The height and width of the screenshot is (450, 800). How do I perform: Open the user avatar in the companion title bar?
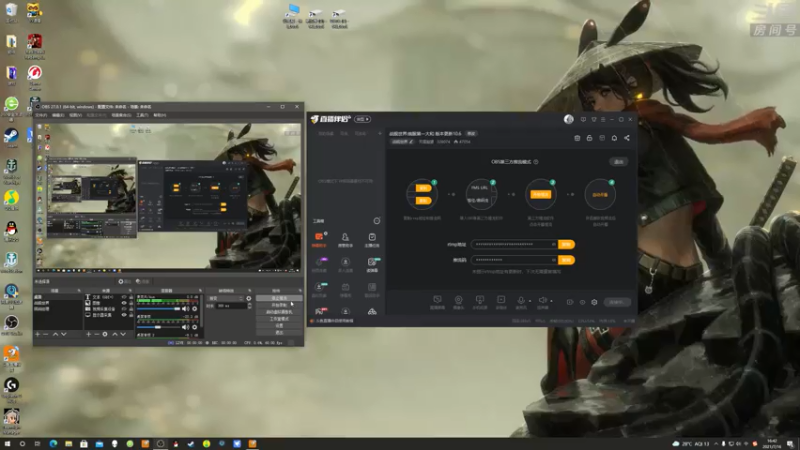pos(568,119)
